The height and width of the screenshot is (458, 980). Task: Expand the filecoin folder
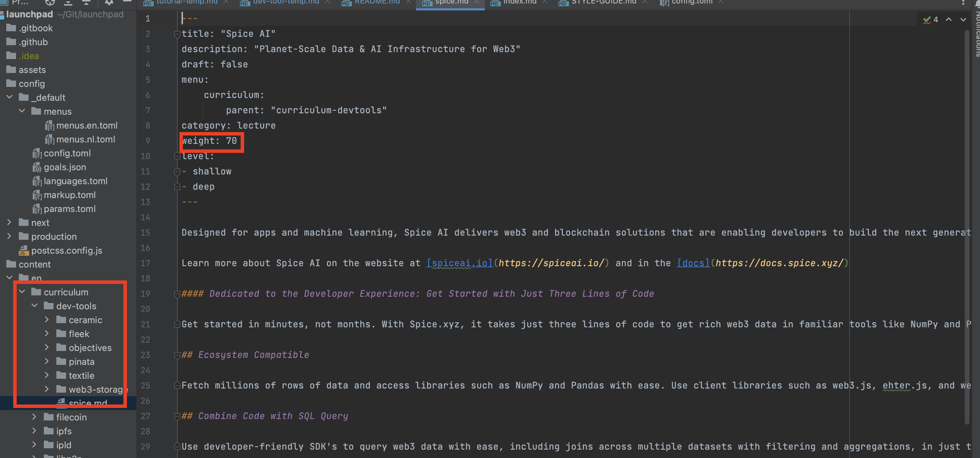pyautogui.click(x=35, y=417)
